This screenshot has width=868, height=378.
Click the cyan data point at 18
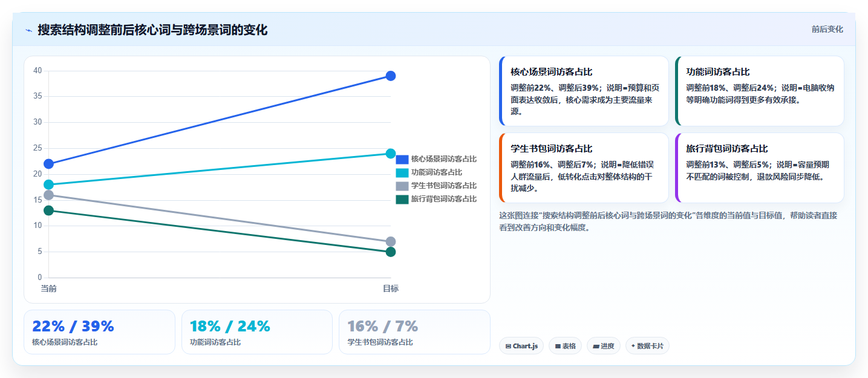pos(48,184)
